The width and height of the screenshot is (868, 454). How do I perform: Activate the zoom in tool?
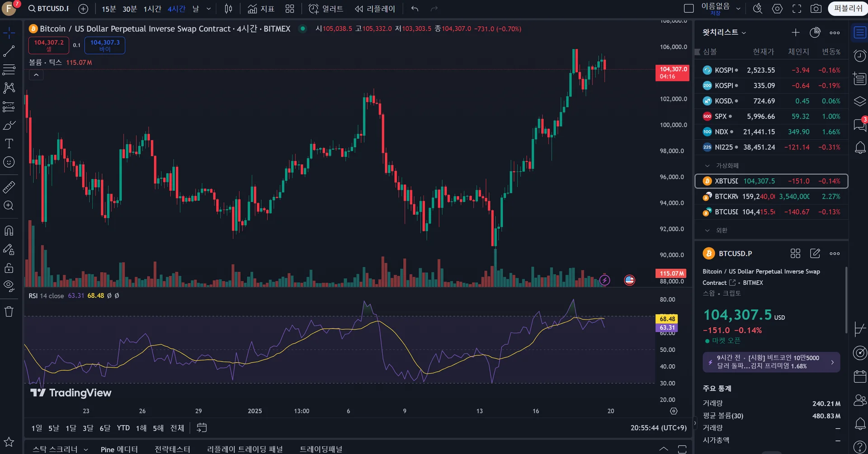[9, 206]
